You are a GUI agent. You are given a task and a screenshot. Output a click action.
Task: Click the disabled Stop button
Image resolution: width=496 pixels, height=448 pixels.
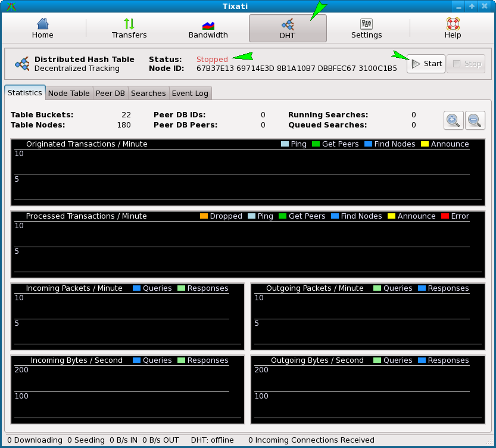point(466,64)
